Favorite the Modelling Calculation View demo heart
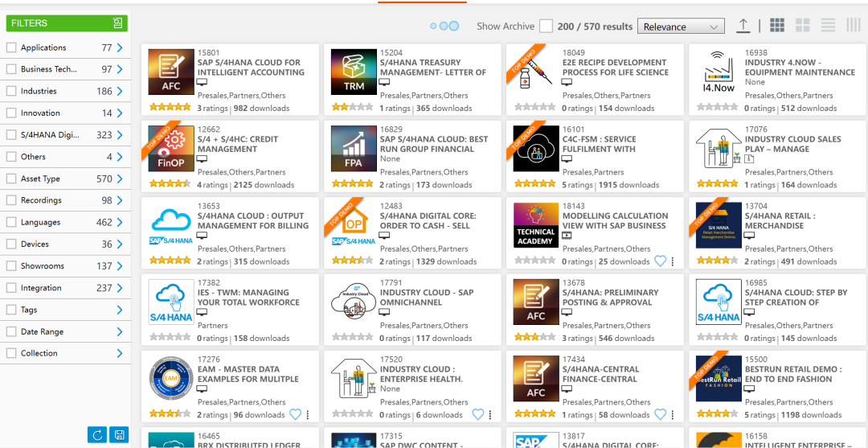868x448 pixels. coord(660,261)
